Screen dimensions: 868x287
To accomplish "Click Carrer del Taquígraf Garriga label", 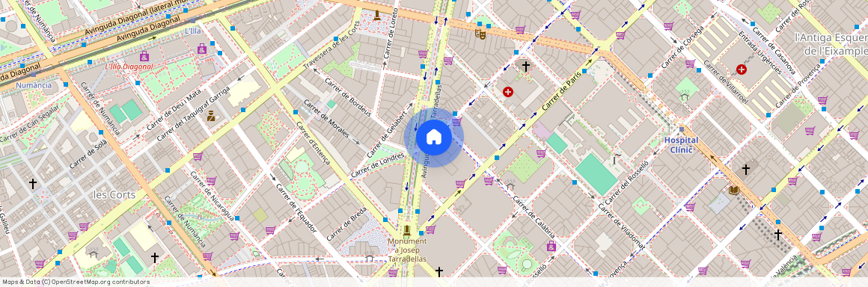I will 192,114.
